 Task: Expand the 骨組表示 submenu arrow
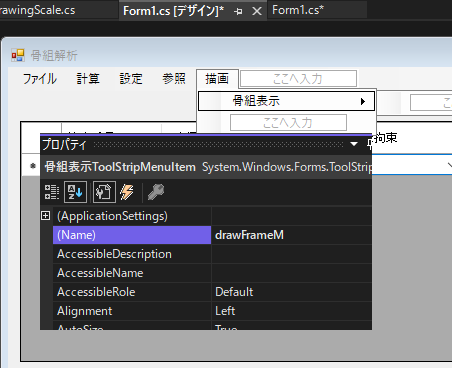tap(363, 101)
